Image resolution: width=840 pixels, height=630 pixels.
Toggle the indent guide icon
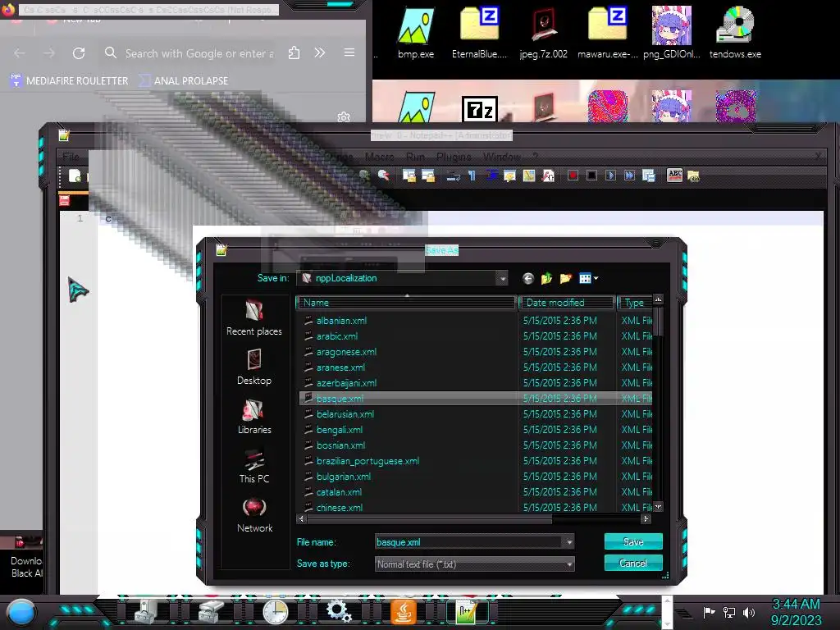click(x=491, y=176)
